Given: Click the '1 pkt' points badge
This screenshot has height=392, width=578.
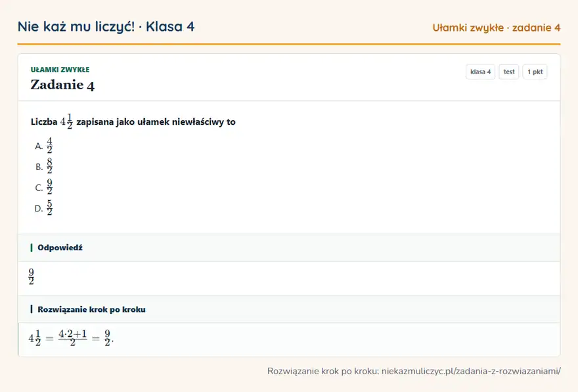Looking at the screenshot, I should pyautogui.click(x=535, y=72).
